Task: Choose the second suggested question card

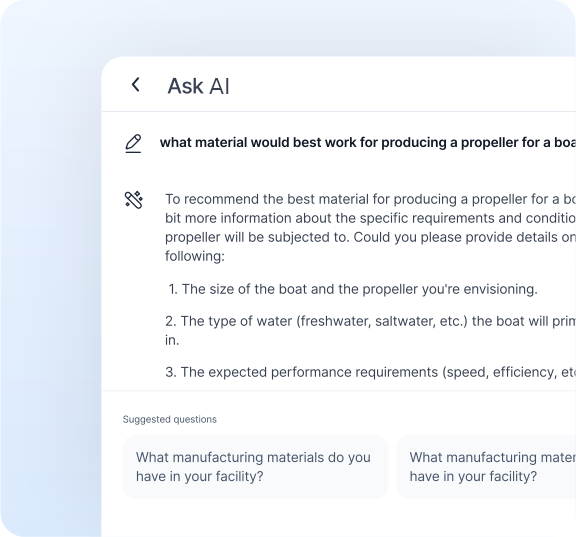Action: (486, 467)
